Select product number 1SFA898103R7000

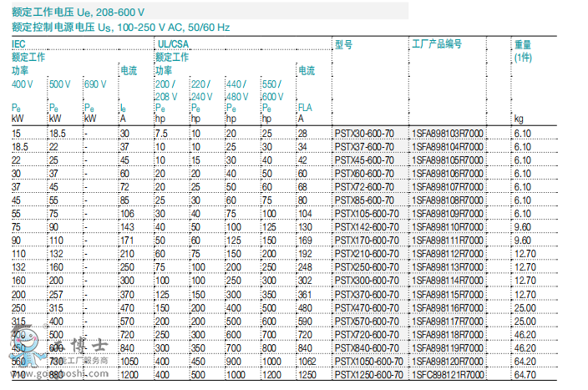448,133
